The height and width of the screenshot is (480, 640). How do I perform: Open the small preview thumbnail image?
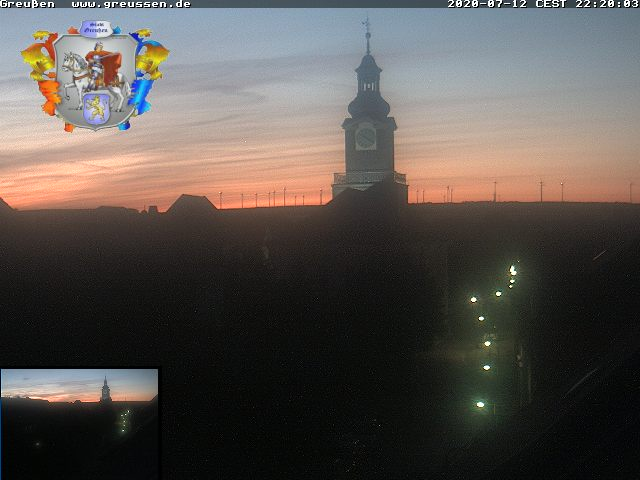79,424
